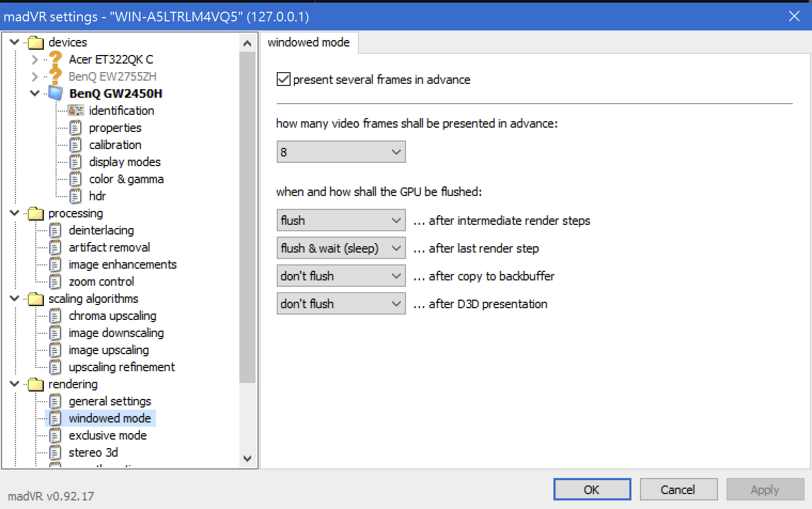Click the deinterlacing page icon
Viewport: 812px width, 509px height.
(x=56, y=230)
